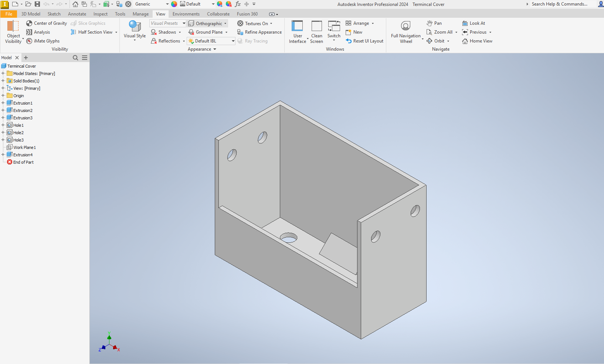Toggle the Ground Plane display
The width and height of the screenshot is (604, 364).
(206, 32)
